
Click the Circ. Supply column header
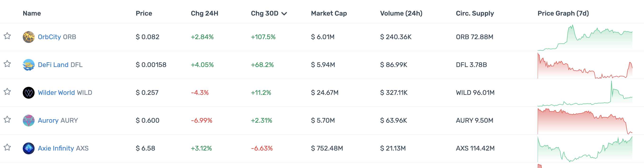474,13
